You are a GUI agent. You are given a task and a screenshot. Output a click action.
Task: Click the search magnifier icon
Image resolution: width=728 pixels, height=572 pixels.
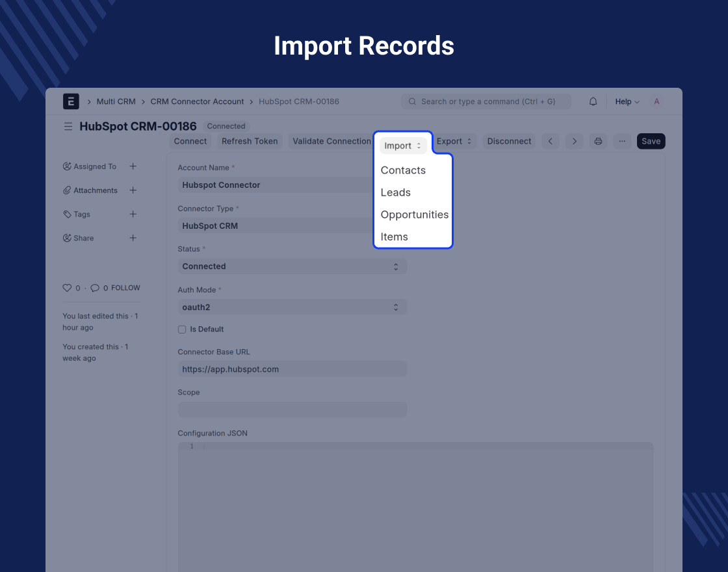point(412,101)
